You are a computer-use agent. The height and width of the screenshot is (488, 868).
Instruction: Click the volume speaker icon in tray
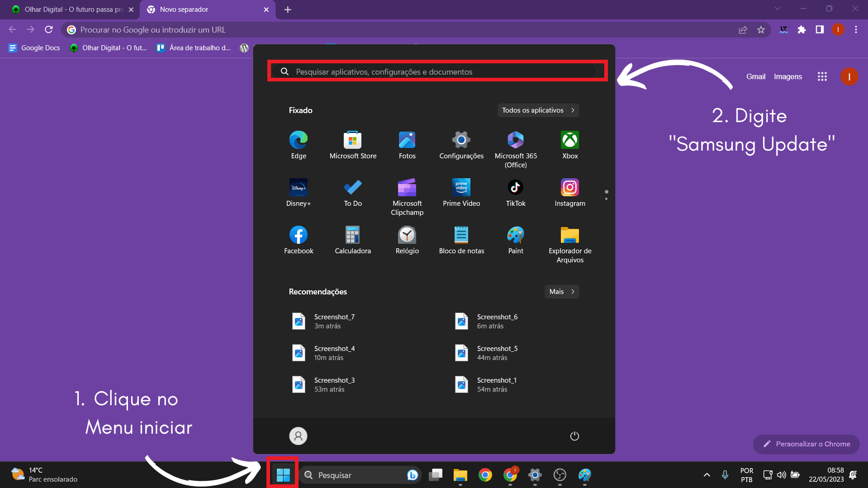[x=781, y=475]
